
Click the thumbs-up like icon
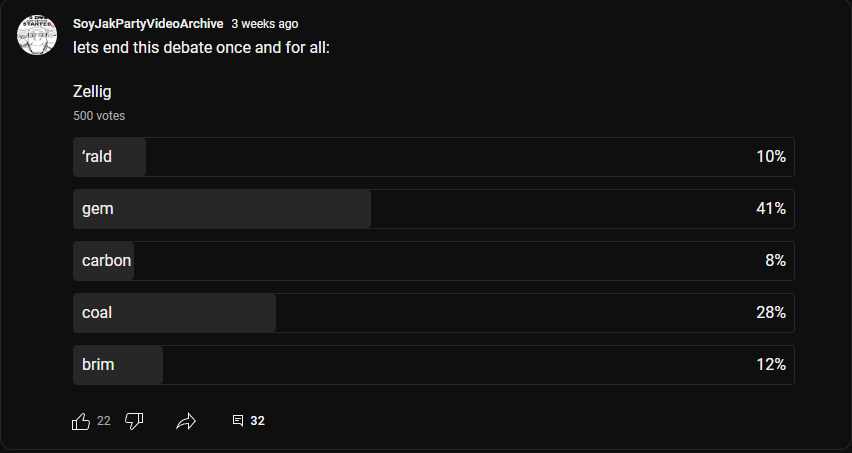pyautogui.click(x=81, y=421)
